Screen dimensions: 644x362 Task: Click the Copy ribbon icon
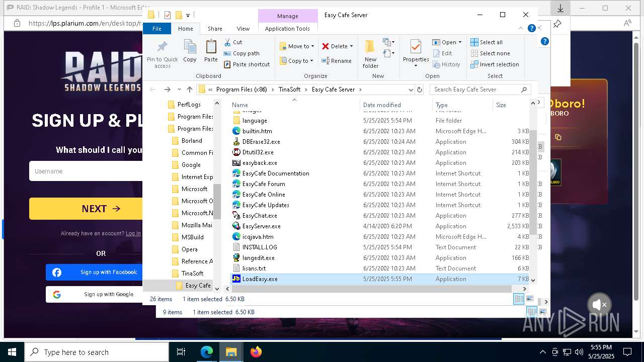[190, 51]
